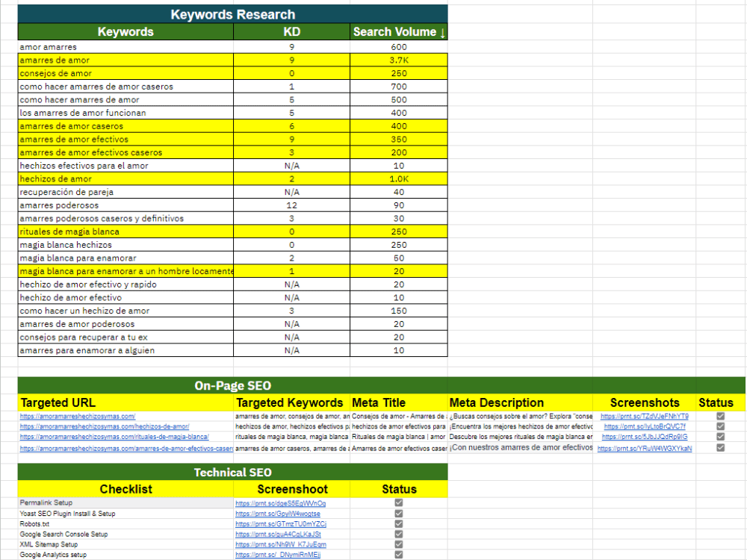Viewport: 747px width, 560px height.
Task: Select the 'hechizos de amor' keyword cell
Action: (125, 178)
